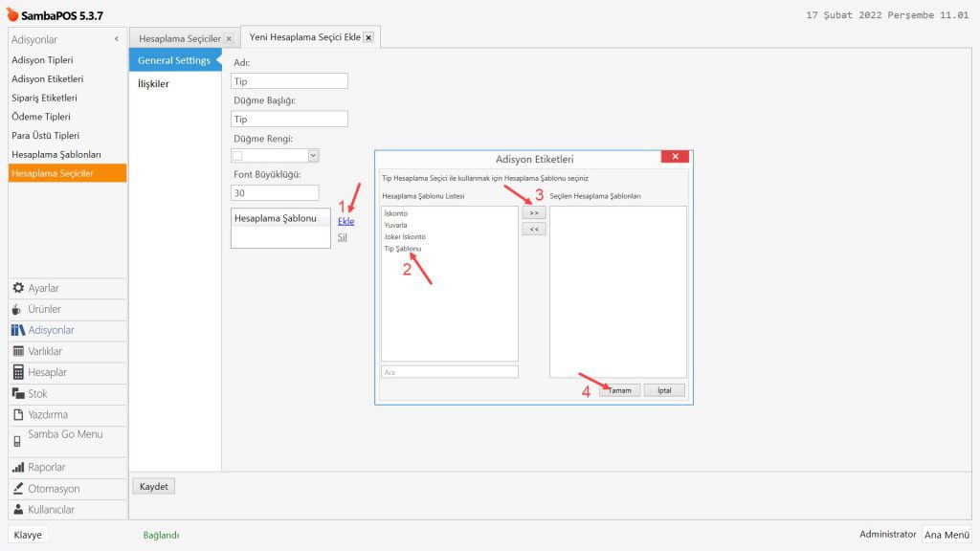980x551 pixels.
Task: Open Raporlar bar chart icon
Action: 18,468
